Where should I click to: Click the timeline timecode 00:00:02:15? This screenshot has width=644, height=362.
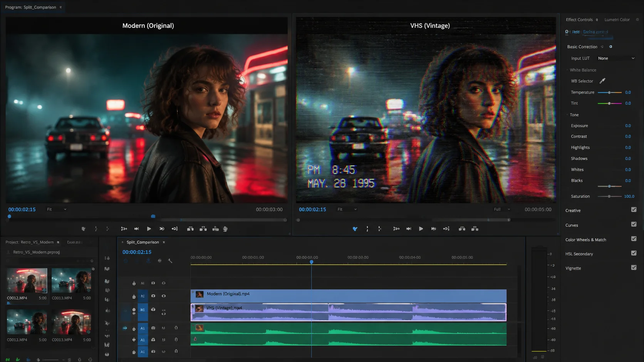137,252
